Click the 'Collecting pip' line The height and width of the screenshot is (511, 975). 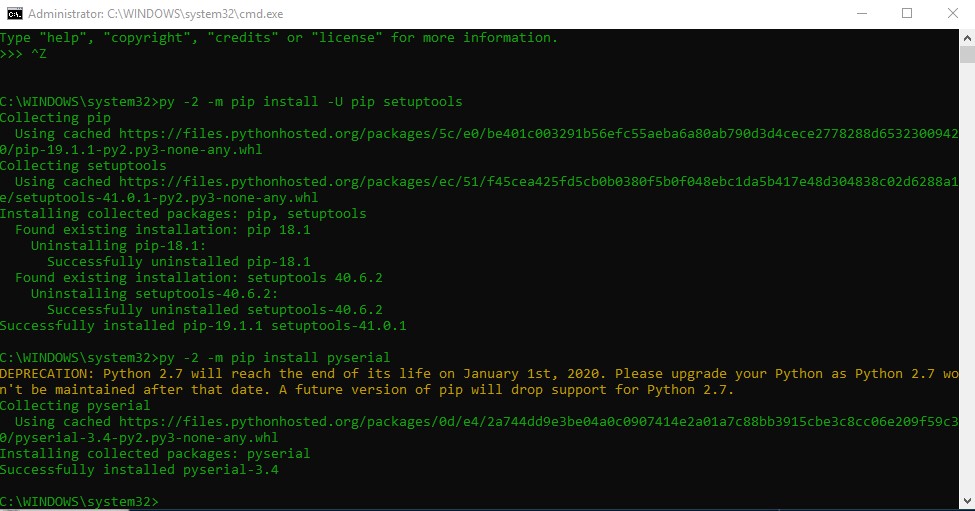55,118
